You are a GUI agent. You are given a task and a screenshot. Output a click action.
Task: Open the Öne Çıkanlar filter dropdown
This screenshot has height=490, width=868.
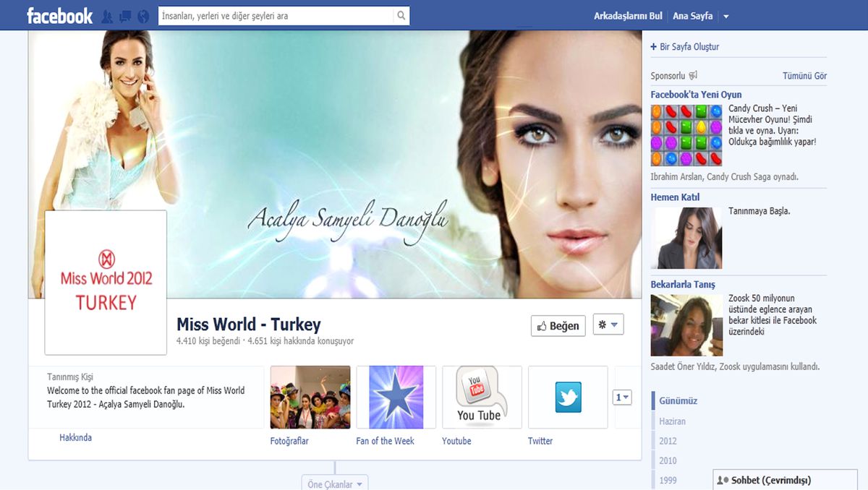click(335, 483)
